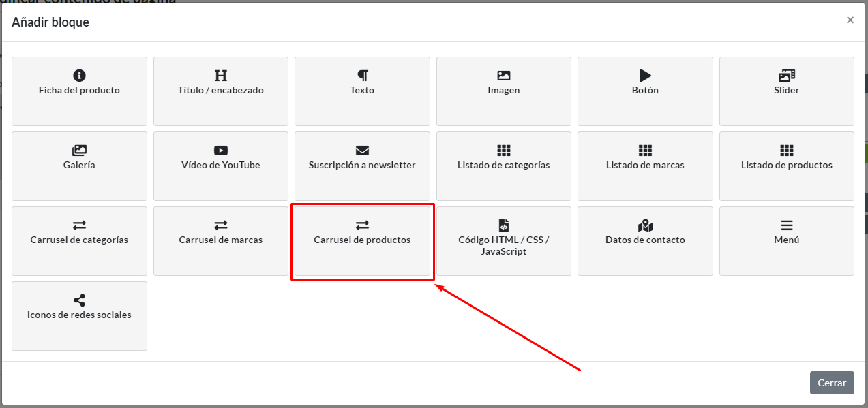868x408 pixels.
Task: Add a Listado de categorías block
Action: (503, 166)
